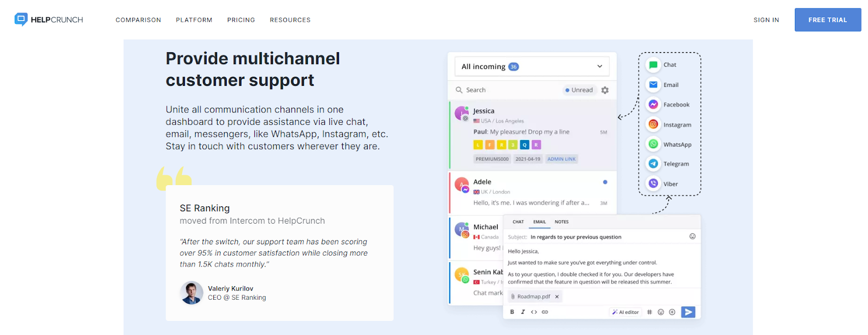
Task: Click the Sign In link
Action: (x=766, y=20)
